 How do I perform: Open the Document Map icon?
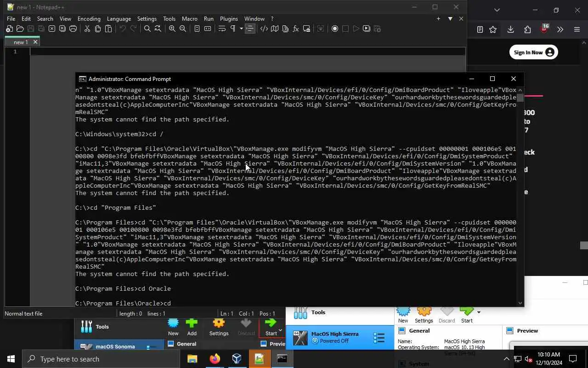(x=274, y=29)
